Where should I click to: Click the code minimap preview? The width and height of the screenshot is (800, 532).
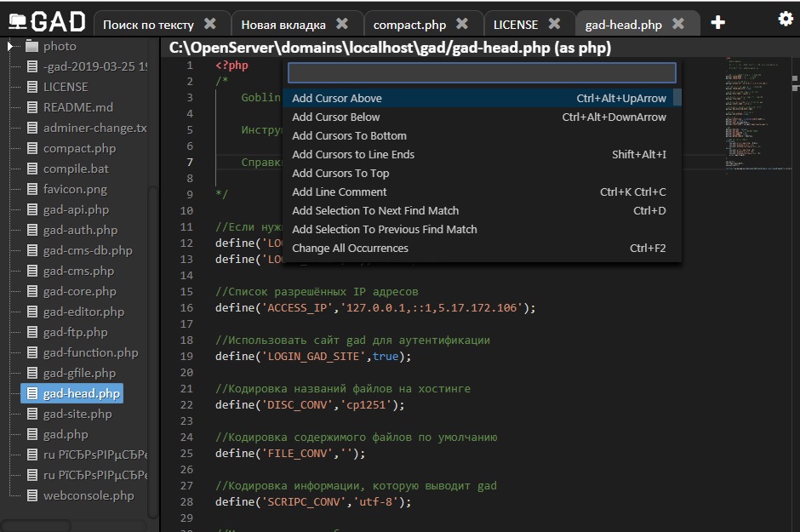pyautogui.click(x=757, y=115)
